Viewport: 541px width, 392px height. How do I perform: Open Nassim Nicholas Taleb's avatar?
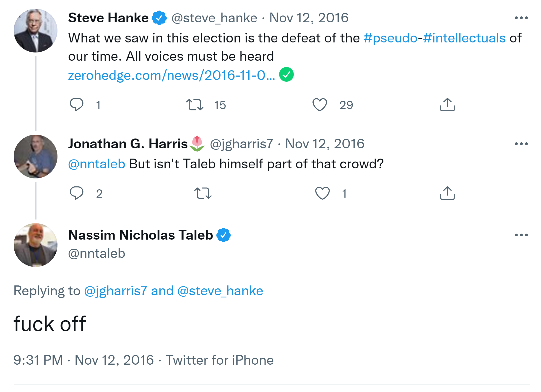tap(36, 245)
